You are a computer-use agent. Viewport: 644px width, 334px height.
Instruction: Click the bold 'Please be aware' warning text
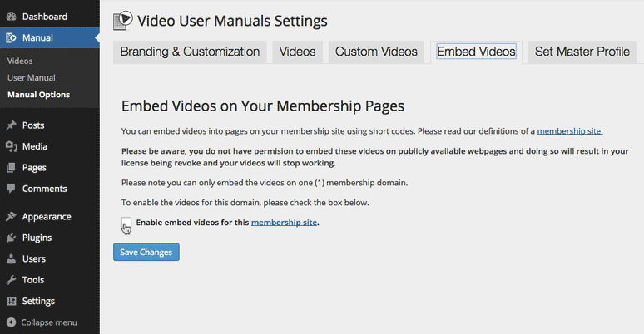point(374,157)
